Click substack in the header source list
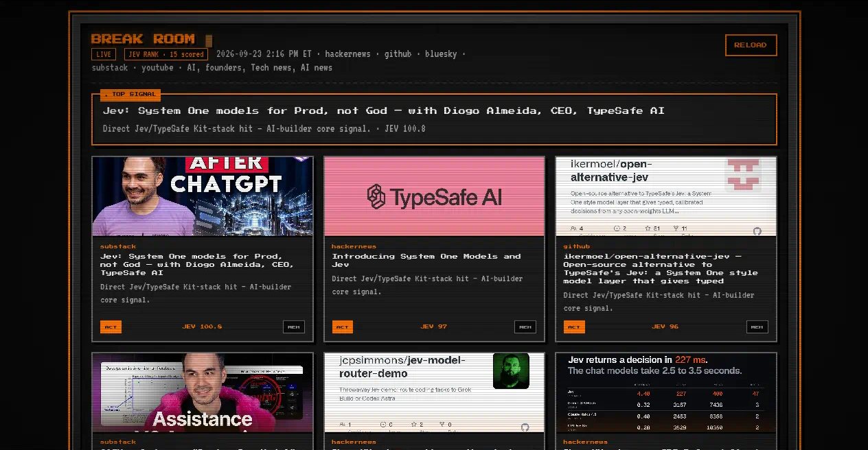Screen dimensions: 868x450 tap(110, 68)
